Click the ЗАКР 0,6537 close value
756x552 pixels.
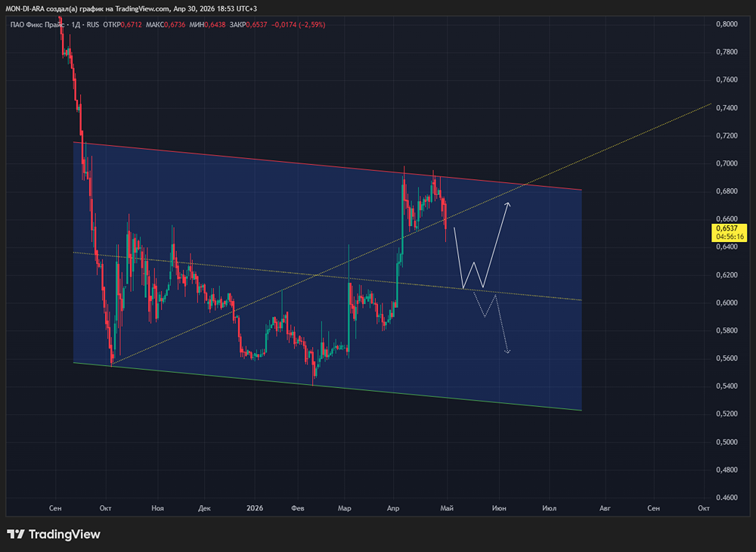click(248, 25)
